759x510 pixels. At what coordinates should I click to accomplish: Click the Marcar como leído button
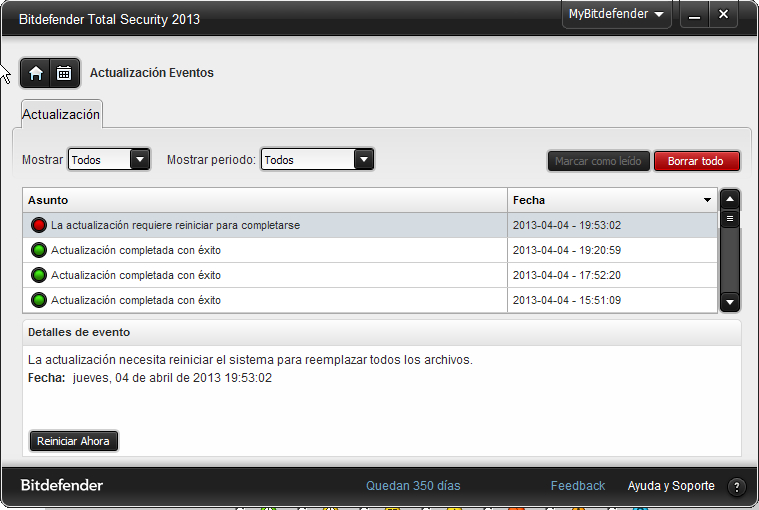598,161
